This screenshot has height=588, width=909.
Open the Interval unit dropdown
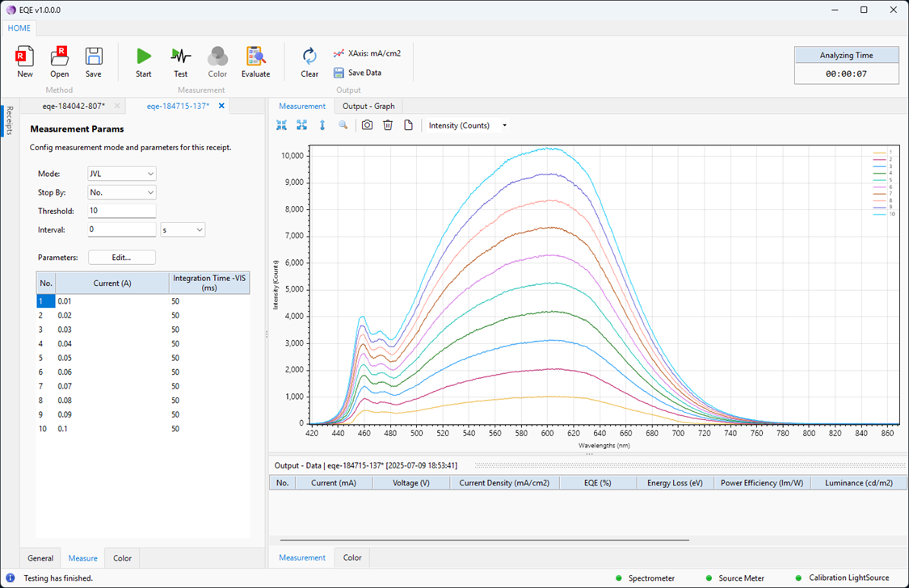[x=183, y=229]
